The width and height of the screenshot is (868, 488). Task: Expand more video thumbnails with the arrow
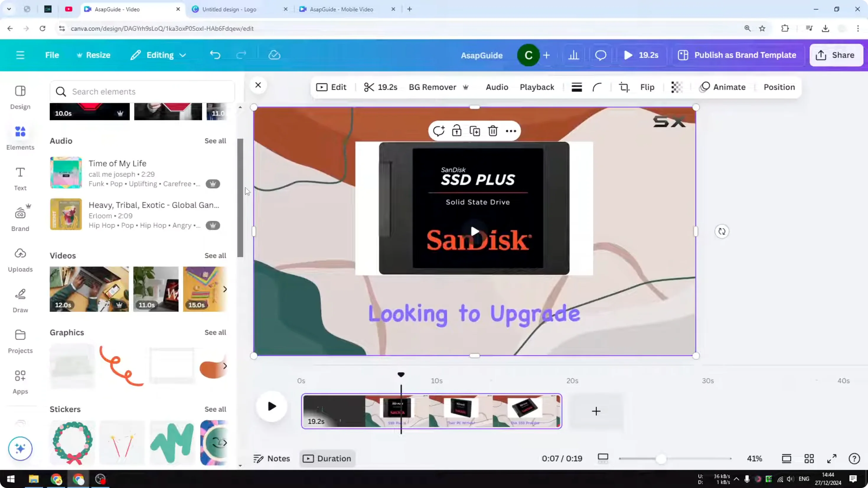click(225, 289)
